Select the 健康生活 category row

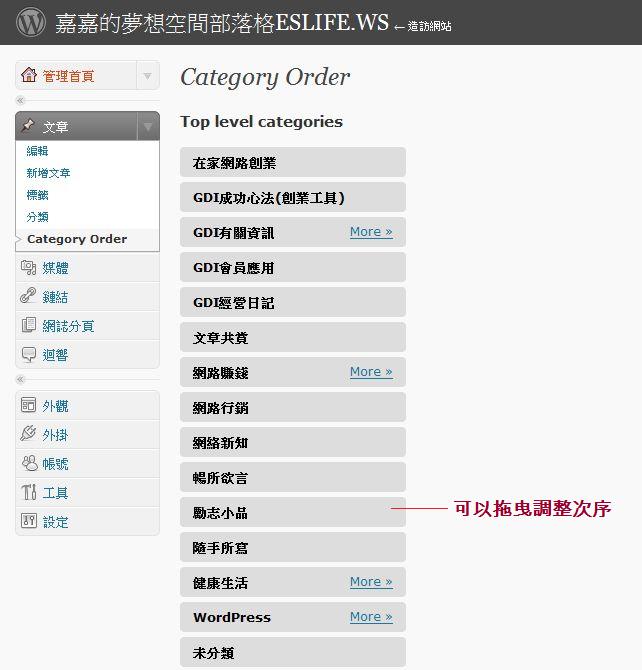point(293,582)
